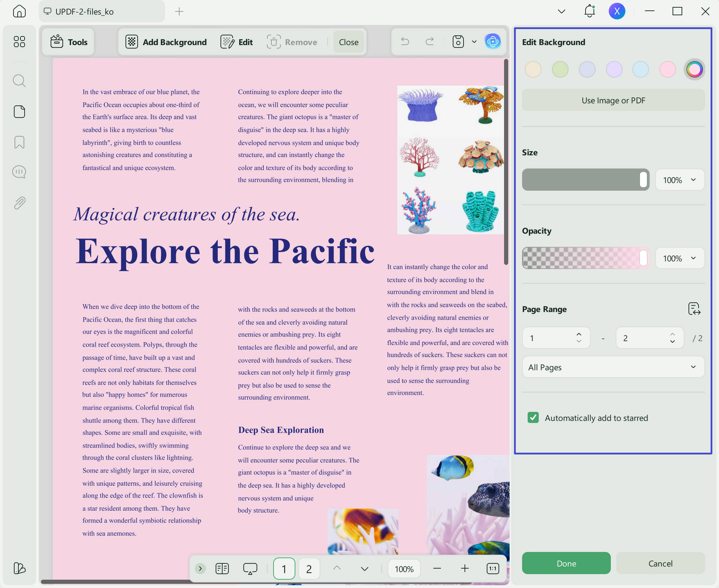Open the zoom level 100% field
Viewport: 719px width, 588px height.
pos(404,569)
